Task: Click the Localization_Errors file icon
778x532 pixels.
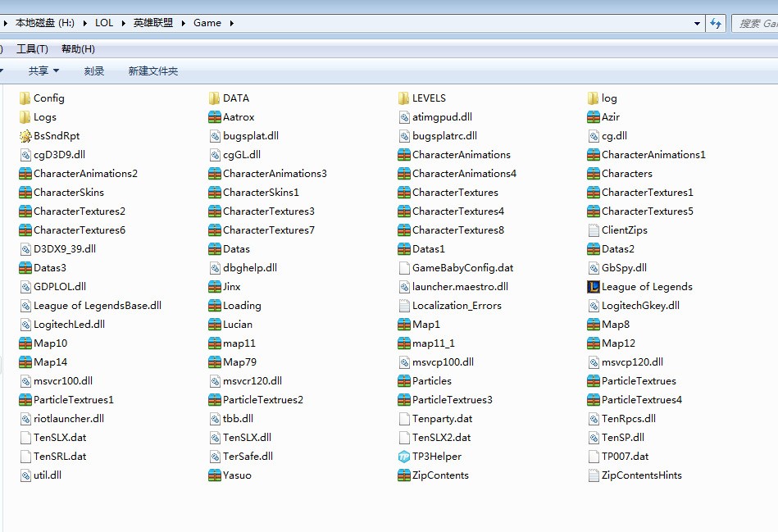Action: click(x=404, y=306)
